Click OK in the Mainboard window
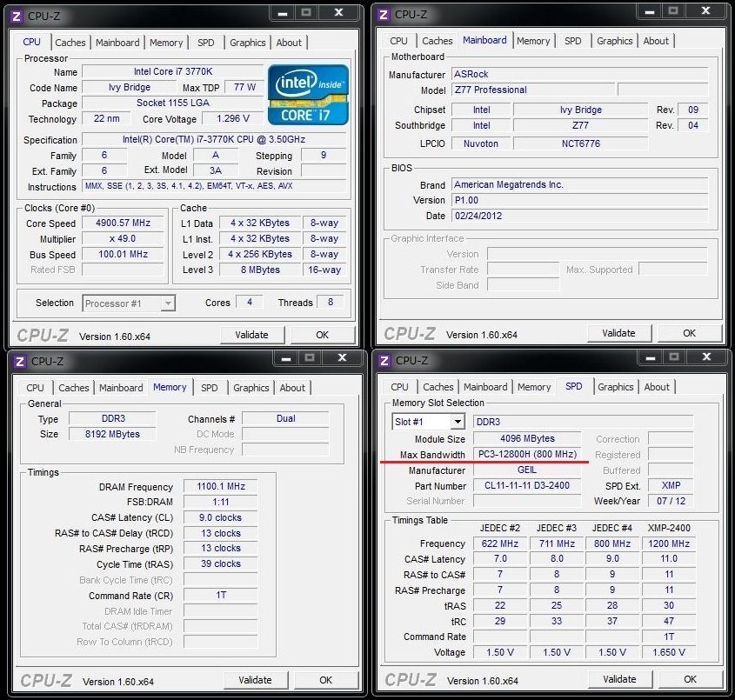 coord(690,333)
